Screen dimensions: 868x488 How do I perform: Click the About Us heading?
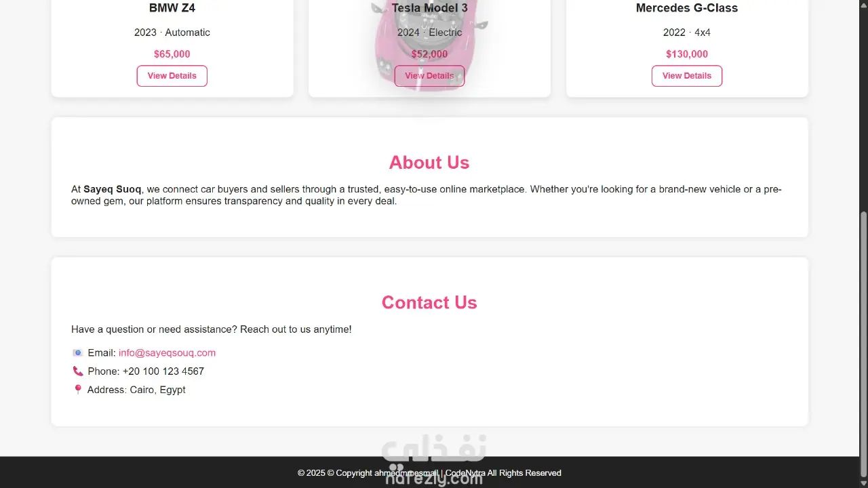[429, 163]
